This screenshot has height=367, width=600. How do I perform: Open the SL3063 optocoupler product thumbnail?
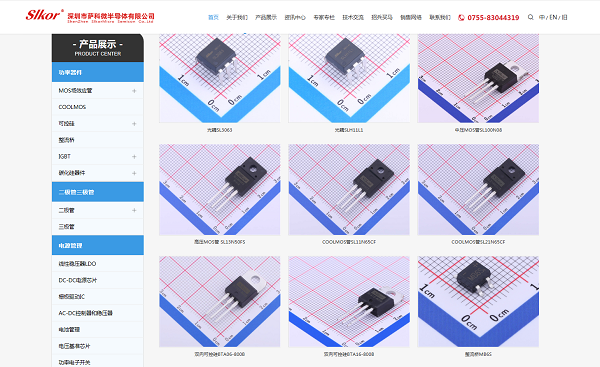click(220, 78)
